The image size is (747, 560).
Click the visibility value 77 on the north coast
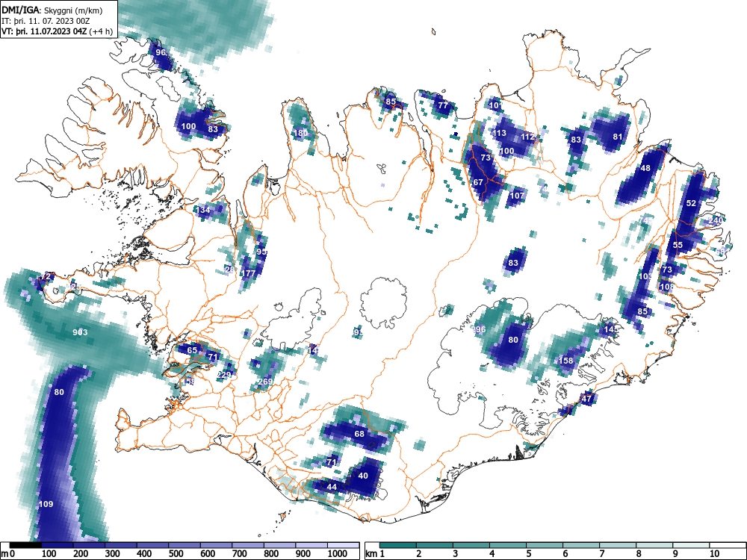pos(443,105)
